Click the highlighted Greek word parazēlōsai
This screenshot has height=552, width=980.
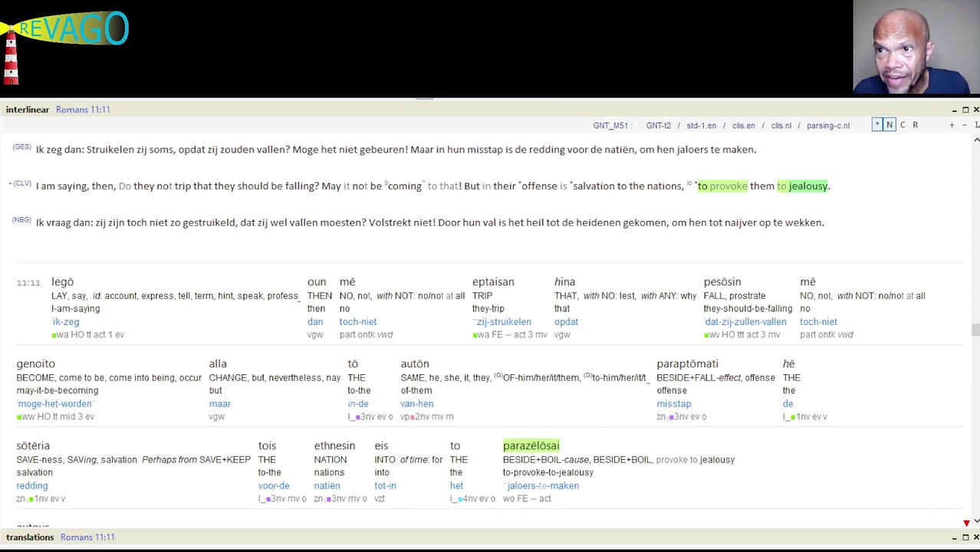[x=531, y=446]
